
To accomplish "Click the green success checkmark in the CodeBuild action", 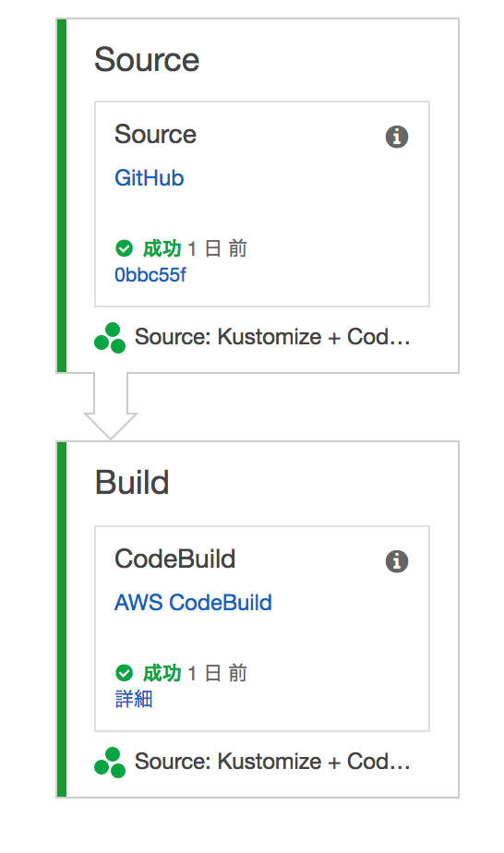I will (124, 673).
